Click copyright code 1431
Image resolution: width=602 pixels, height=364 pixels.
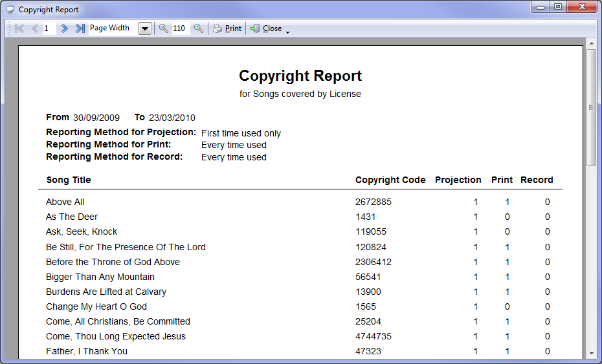click(365, 217)
